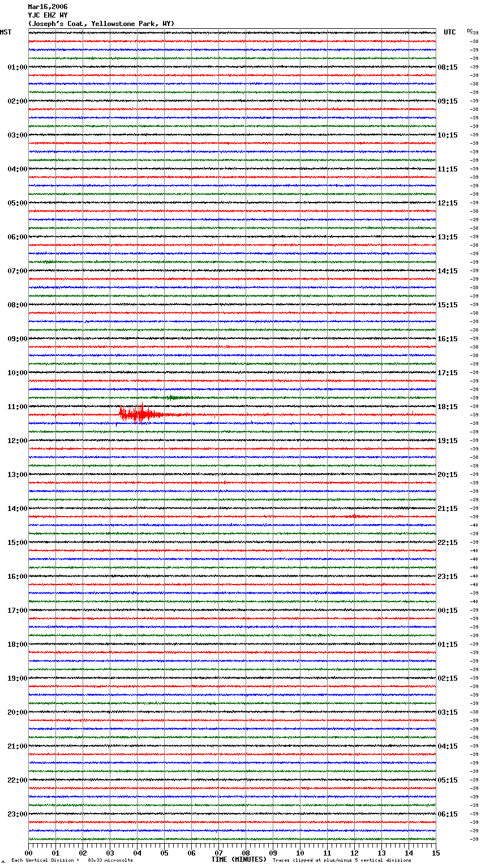
Task: Click the 14:15 UTC time label
Action: tap(448, 271)
